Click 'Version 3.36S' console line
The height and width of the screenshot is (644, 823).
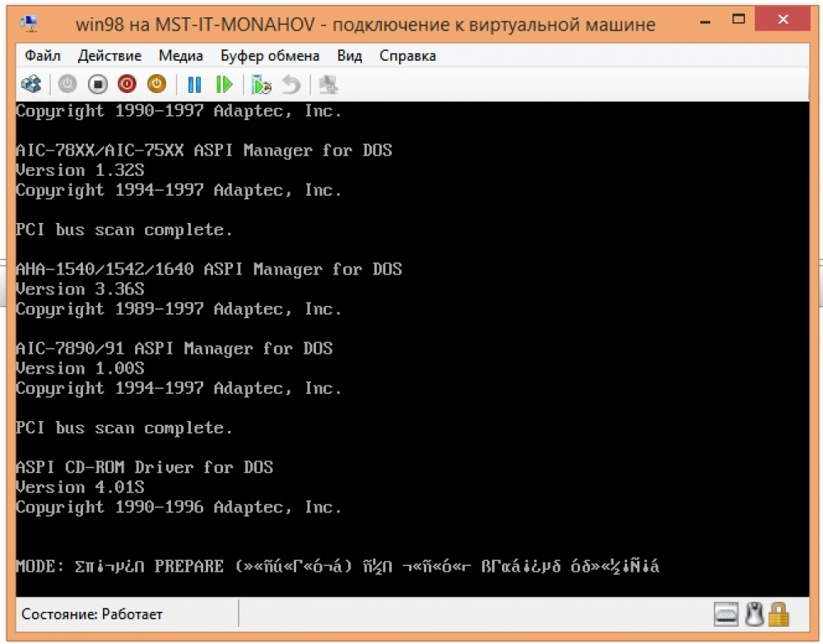[80, 290]
